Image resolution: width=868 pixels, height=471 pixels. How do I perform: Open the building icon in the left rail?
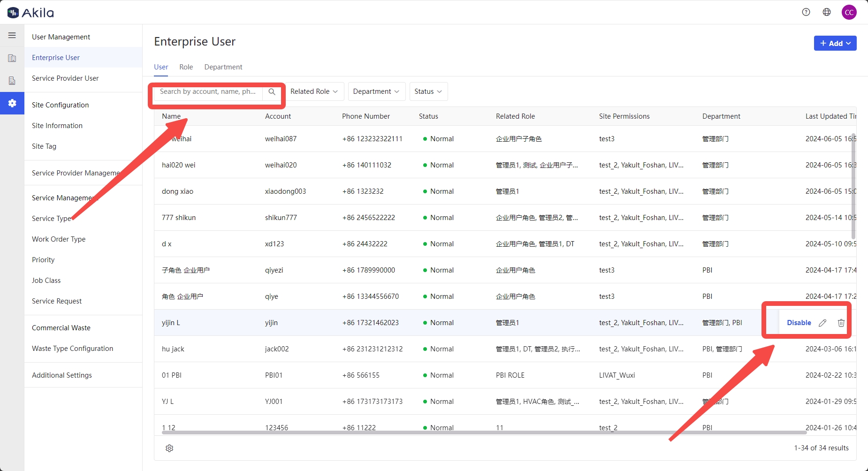(x=12, y=58)
